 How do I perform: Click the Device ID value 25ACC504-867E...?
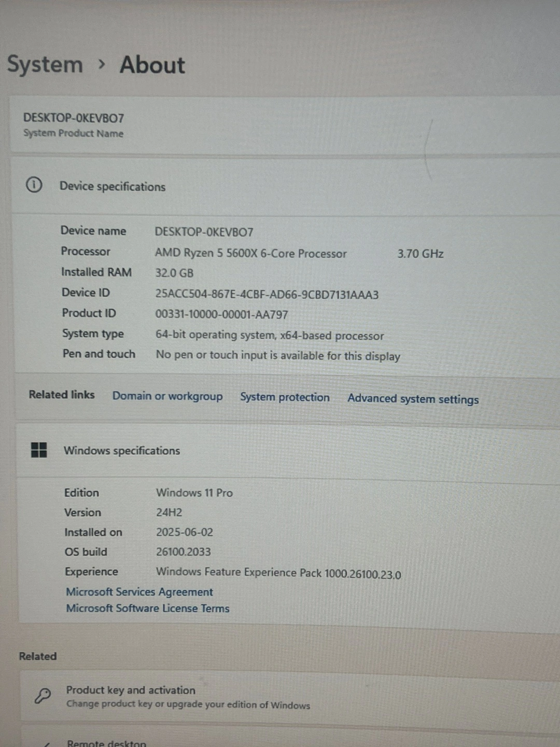[x=267, y=295]
